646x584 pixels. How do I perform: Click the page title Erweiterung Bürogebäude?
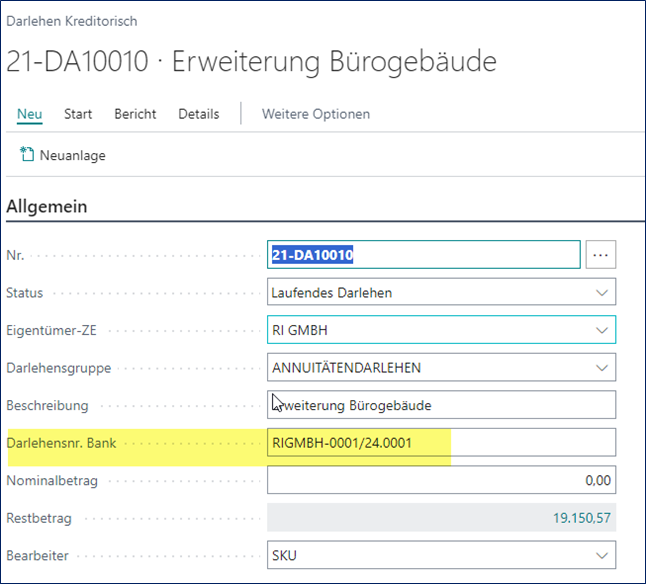pyautogui.click(x=334, y=61)
